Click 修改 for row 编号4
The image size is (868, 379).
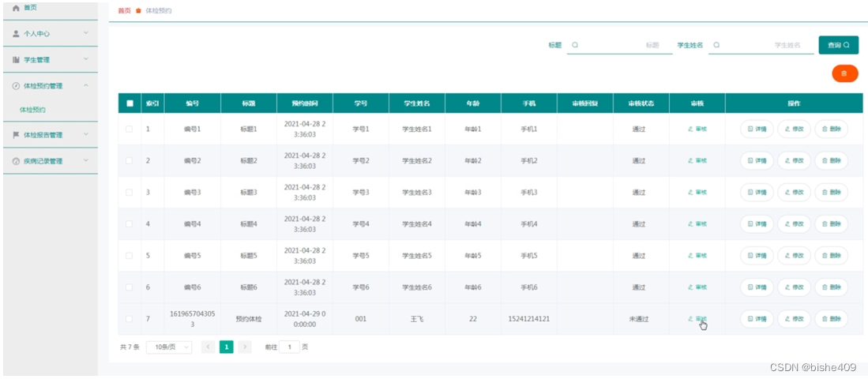tap(794, 223)
